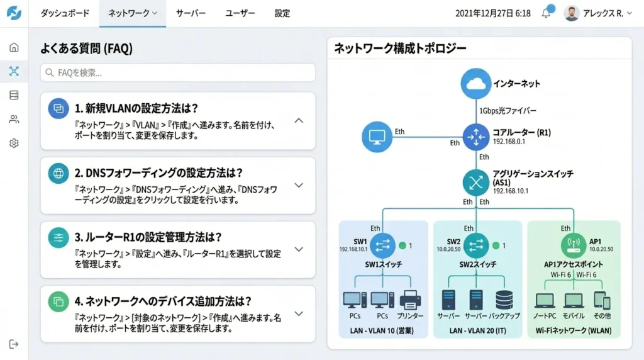Click the title 4. ネットワークへのデバイス追加方法は?
The height and width of the screenshot is (360, 644).
click(163, 301)
